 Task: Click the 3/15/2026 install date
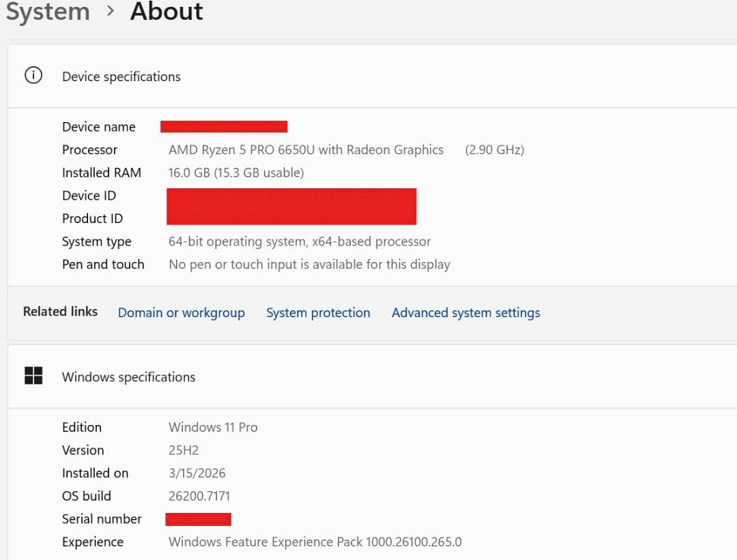pos(197,473)
